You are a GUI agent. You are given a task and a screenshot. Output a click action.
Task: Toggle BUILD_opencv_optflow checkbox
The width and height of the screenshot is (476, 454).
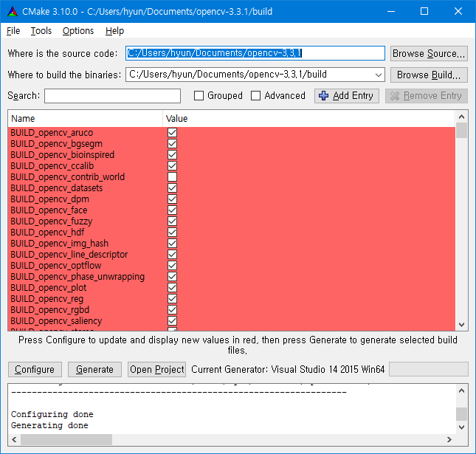pyautogui.click(x=172, y=266)
